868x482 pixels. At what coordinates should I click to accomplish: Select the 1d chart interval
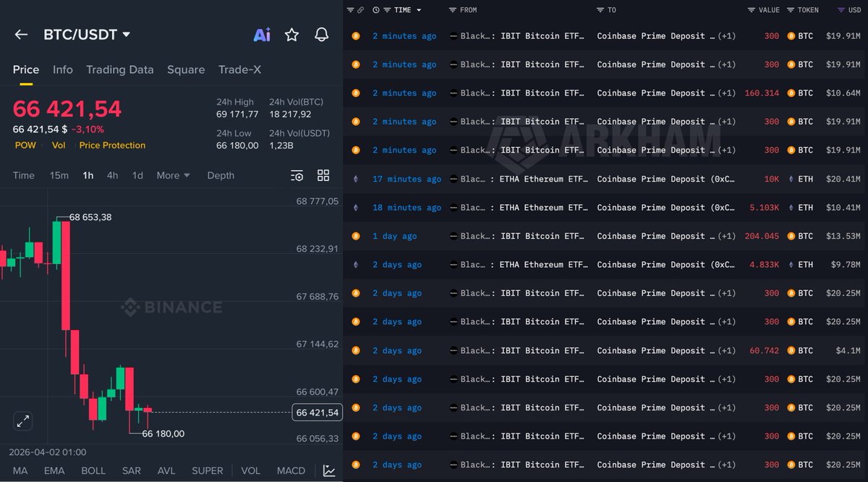click(x=137, y=175)
